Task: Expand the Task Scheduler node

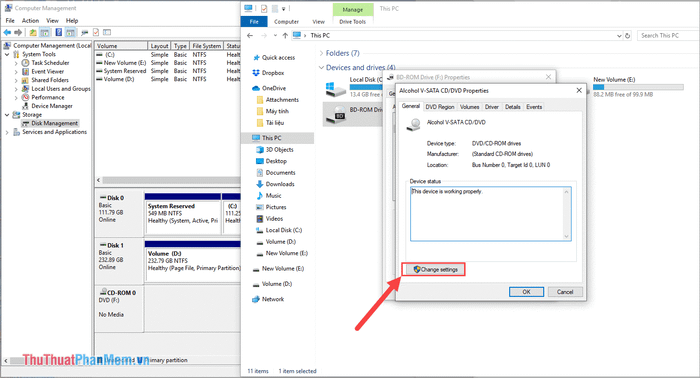Action: [x=17, y=63]
